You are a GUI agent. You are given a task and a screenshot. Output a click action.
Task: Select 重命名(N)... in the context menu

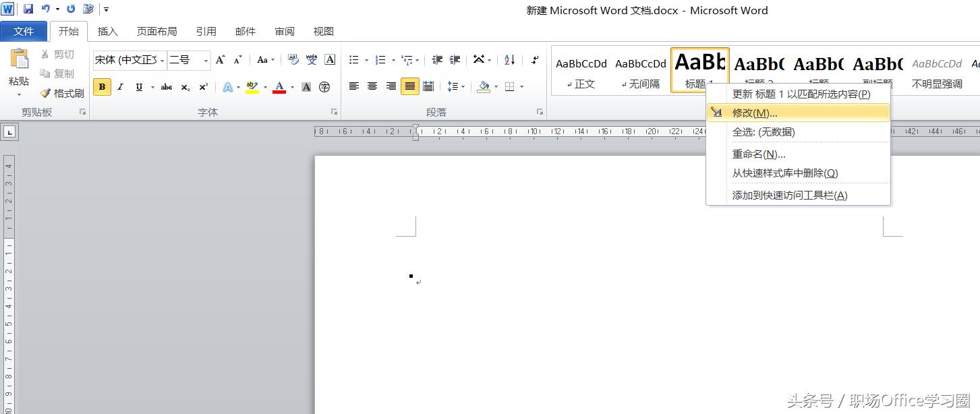point(759,154)
